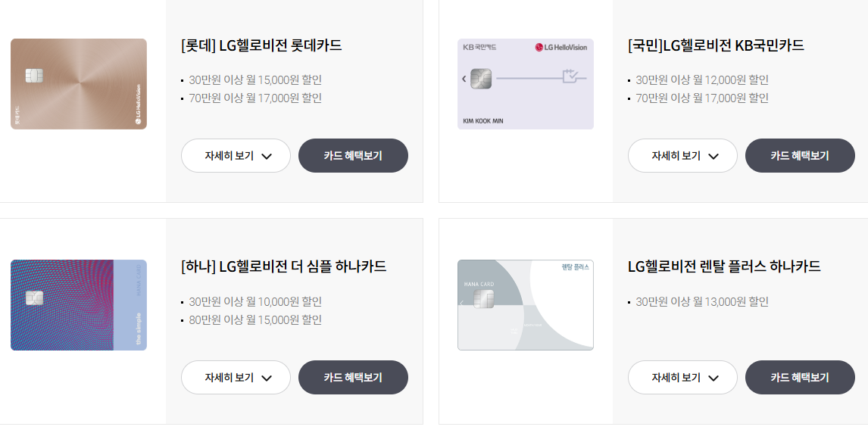Click the '80만원 이상 월 15,000원 할인' text
Screen dimensions: 868x430
(255, 319)
